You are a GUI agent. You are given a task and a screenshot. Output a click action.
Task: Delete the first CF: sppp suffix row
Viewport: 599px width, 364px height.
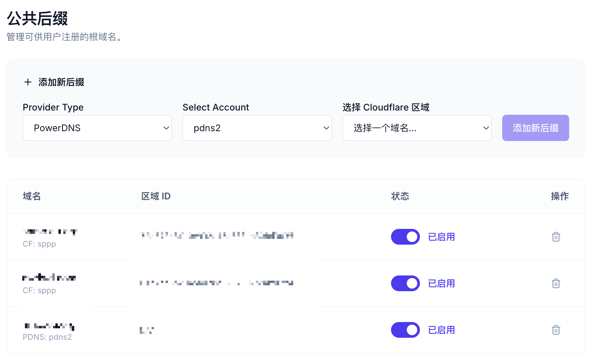(556, 237)
